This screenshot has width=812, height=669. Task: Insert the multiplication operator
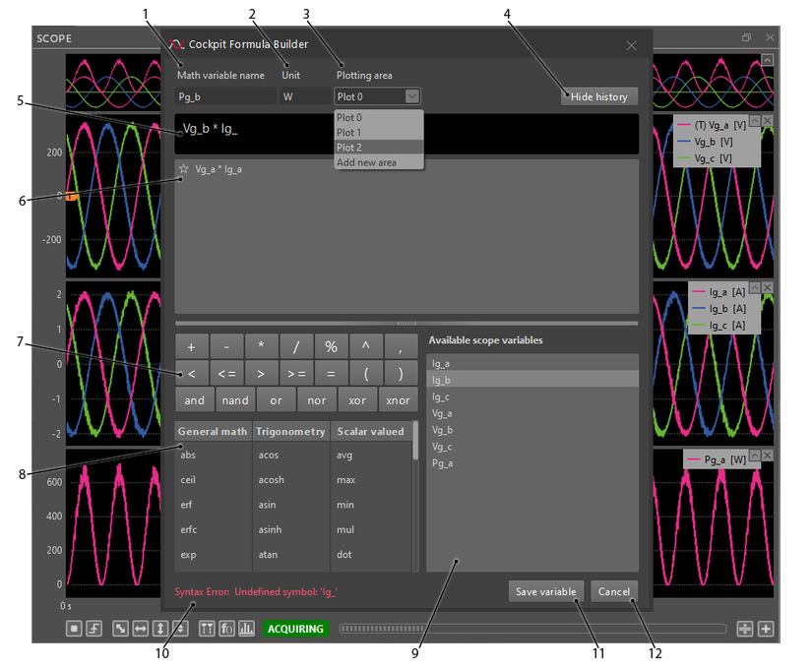pyautogui.click(x=261, y=346)
